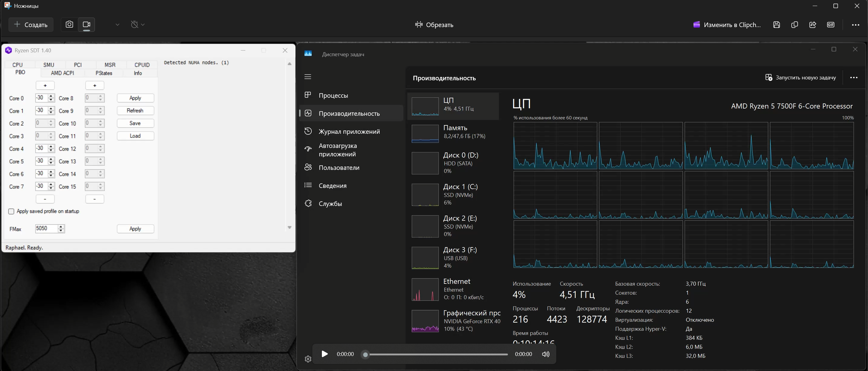This screenshot has height=371, width=868.
Task: Select Производительность in Task Manager sidebar
Action: tap(351, 114)
